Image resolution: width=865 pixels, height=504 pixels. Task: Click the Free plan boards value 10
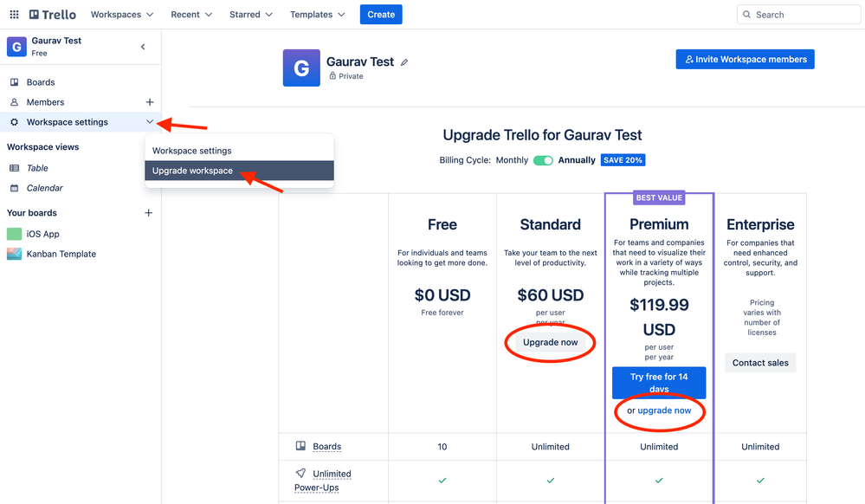pyautogui.click(x=442, y=447)
